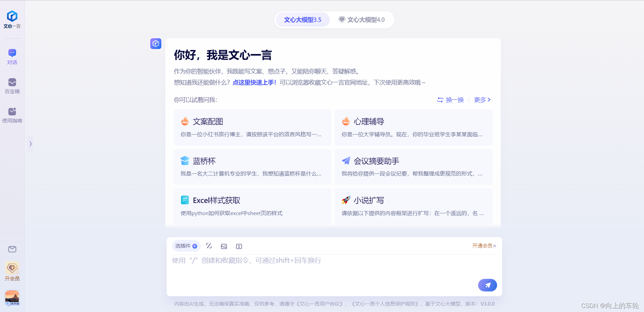Viewport: 644px width, 312px height.
Task: Click the assistant avatar icon beside the greeting
Action: (x=156, y=44)
